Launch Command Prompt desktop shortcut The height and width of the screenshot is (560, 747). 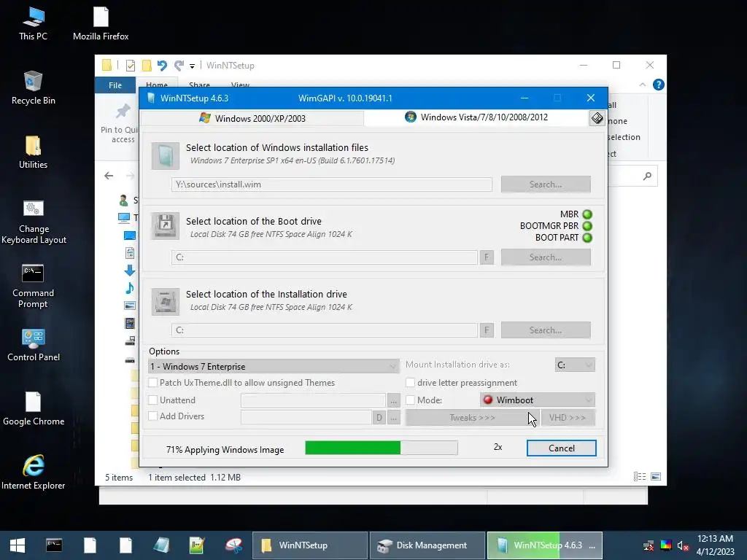33,286
